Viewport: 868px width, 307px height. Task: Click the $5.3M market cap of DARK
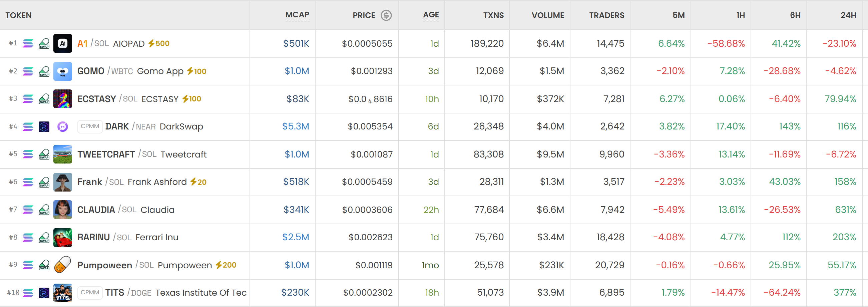(296, 126)
